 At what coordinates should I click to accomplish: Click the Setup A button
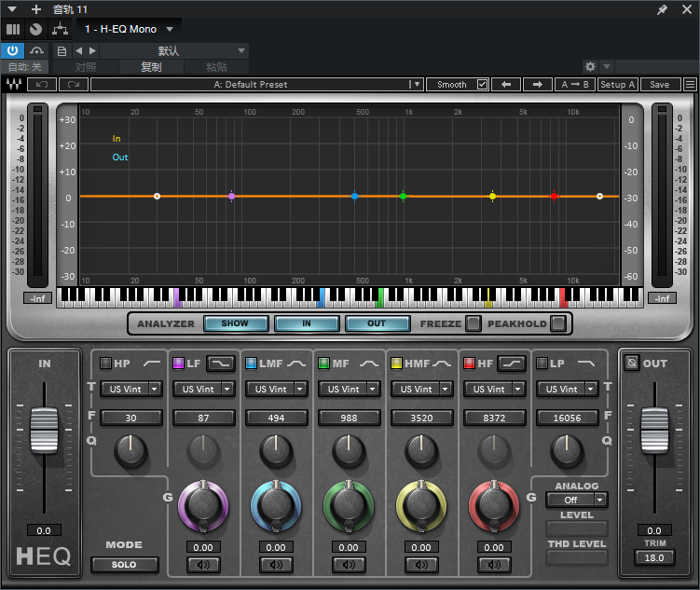coord(617,84)
